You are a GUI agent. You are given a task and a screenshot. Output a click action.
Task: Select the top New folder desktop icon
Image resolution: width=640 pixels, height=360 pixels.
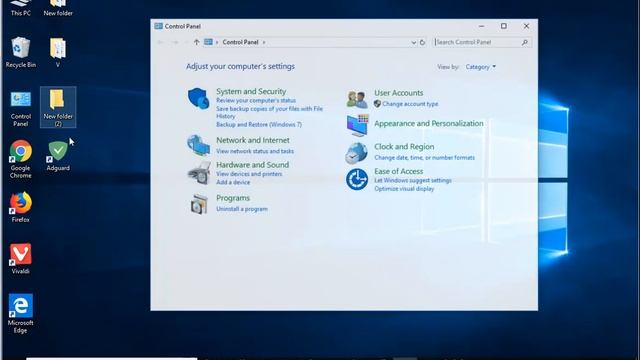pos(58,8)
